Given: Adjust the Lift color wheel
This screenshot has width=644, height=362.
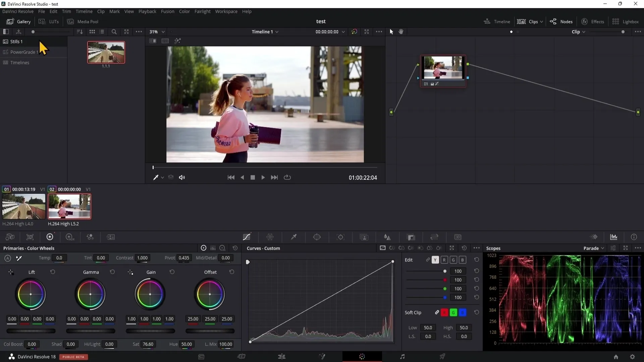Looking at the screenshot, I should click(x=31, y=294).
